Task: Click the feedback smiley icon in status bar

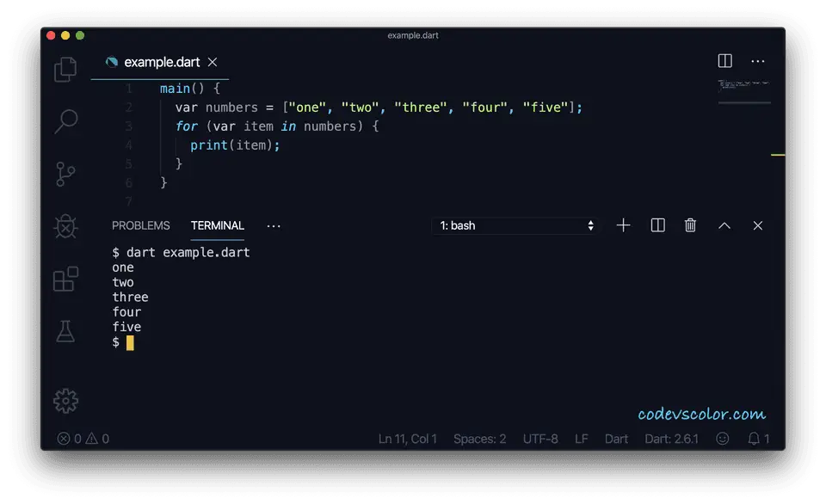Action: click(x=722, y=439)
